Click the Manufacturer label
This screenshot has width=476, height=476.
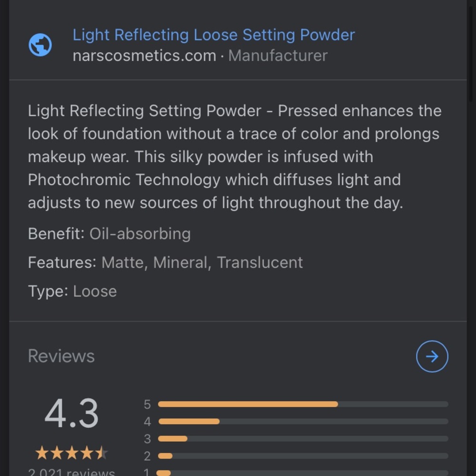(x=278, y=56)
